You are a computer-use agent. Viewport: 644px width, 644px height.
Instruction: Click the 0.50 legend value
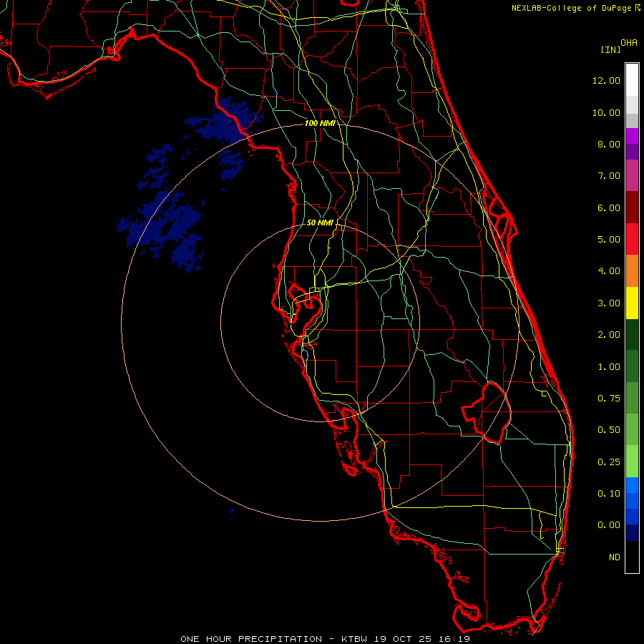coord(609,430)
